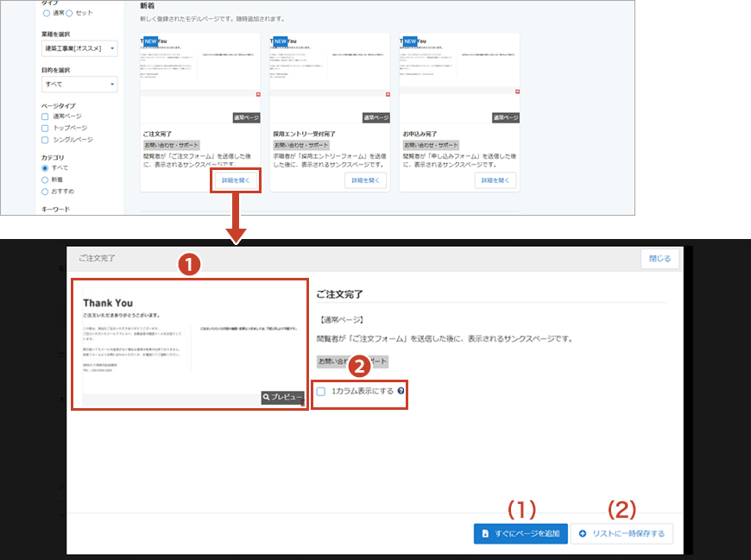Click 詳細を開く on the お申込み完了 card
Viewport: 751px width, 560px height.
495,180
